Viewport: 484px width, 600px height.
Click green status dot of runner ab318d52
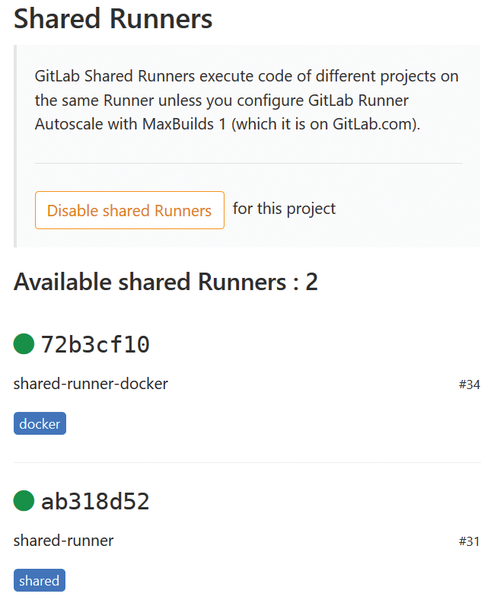coord(24,501)
